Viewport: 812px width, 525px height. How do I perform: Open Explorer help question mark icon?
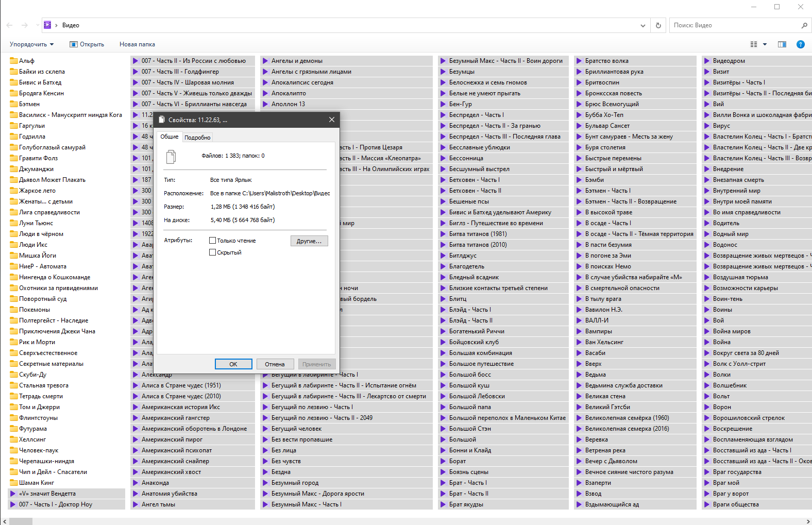tap(800, 44)
